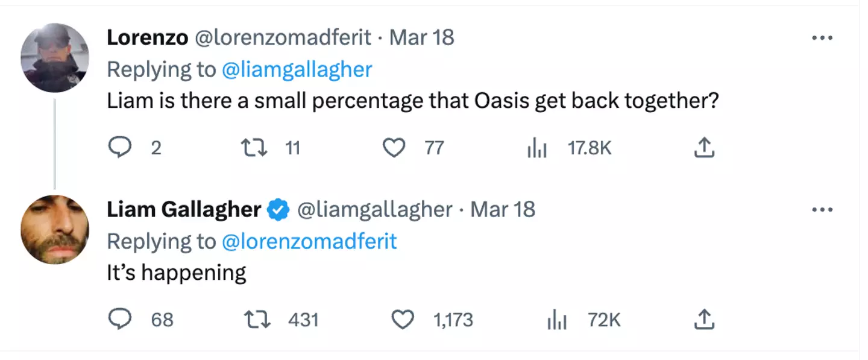View analytics for Lorenzo's tweet
This screenshot has width=868, height=360.
pos(537,148)
